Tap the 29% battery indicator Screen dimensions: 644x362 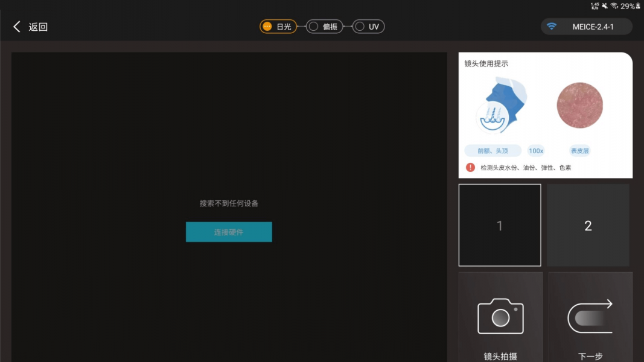(631, 6)
